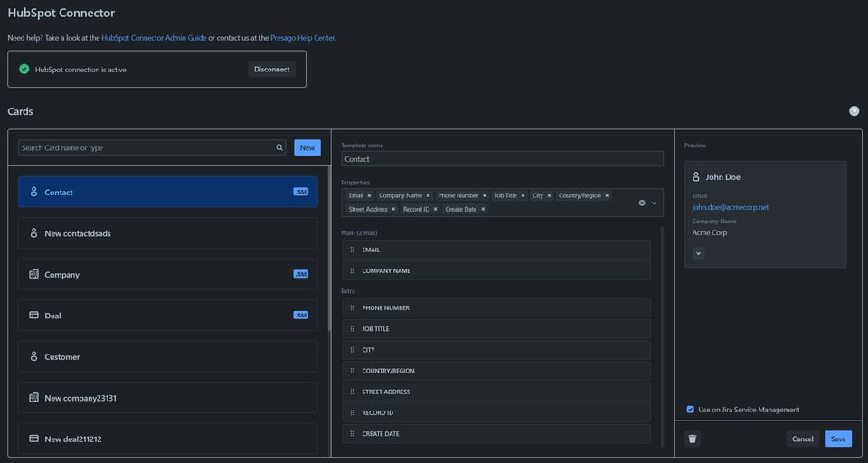
Task: Remove the Country/Region property tag
Action: click(x=607, y=195)
